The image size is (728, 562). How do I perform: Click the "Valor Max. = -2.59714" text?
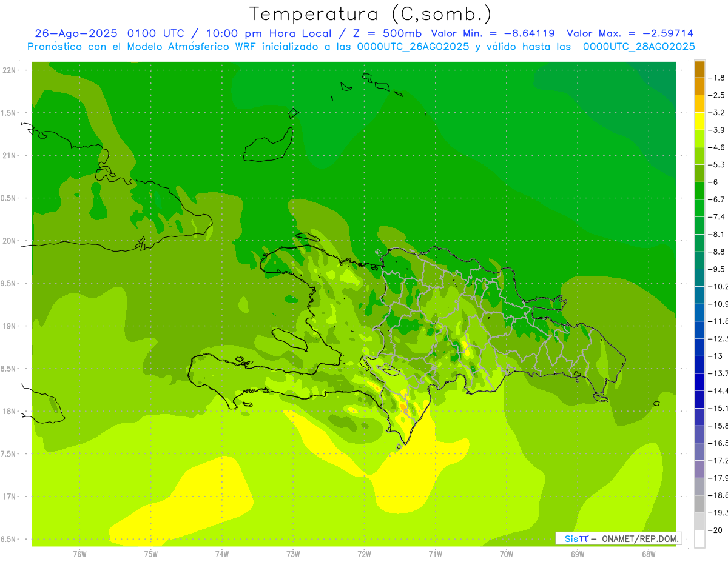click(630, 33)
